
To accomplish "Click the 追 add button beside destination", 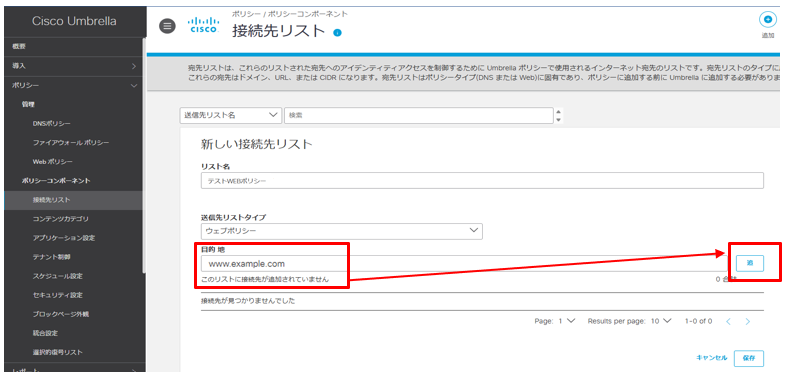I will (x=750, y=263).
